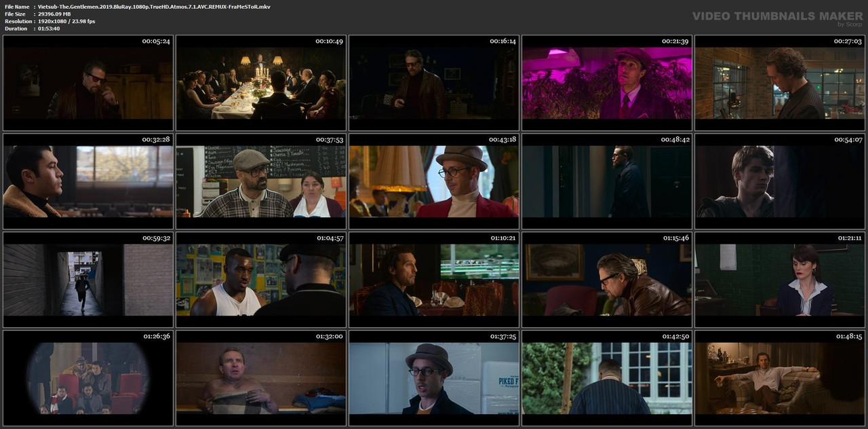Click the resolution value 1920x1080 / 23.98 fps
This screenshot has height=429, width=868.
click(66, 21)
